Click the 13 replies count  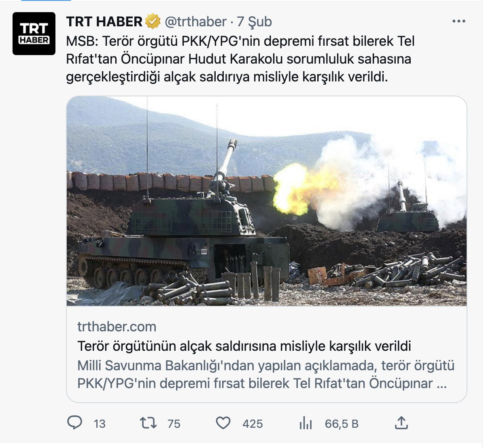(x=100, y=424)
